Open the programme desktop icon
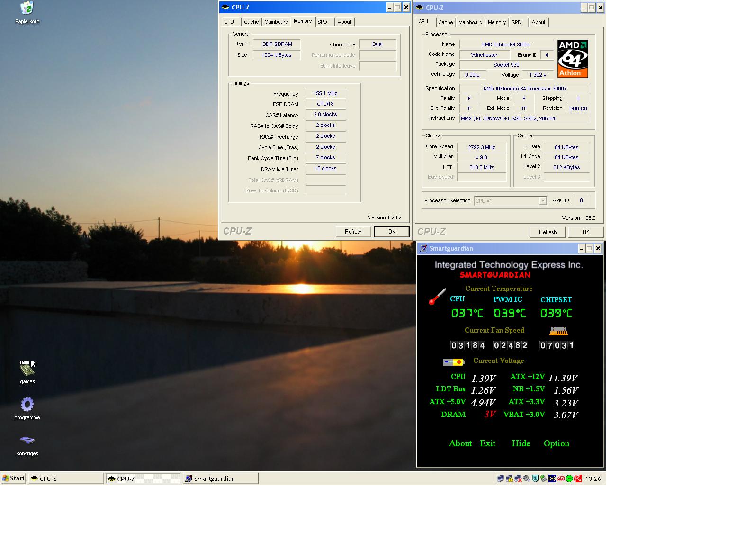 27,405
